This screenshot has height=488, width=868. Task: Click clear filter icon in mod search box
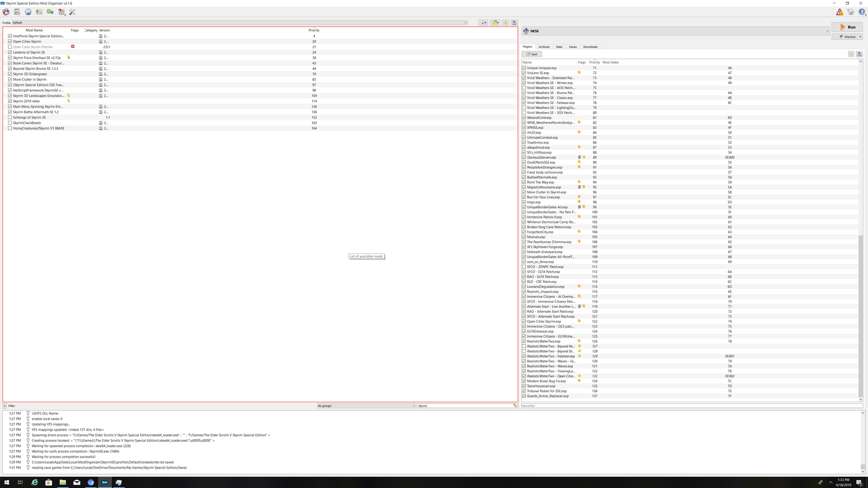(x=515, y=406)
